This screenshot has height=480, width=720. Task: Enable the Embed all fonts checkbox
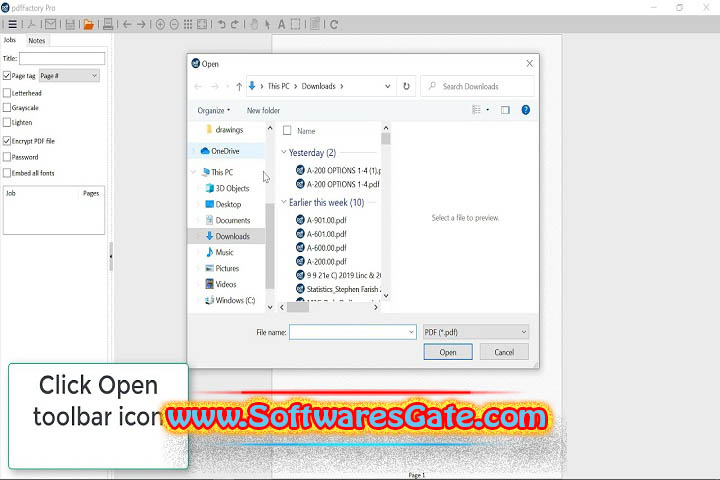pyautogui.click(x=7, y=173)
